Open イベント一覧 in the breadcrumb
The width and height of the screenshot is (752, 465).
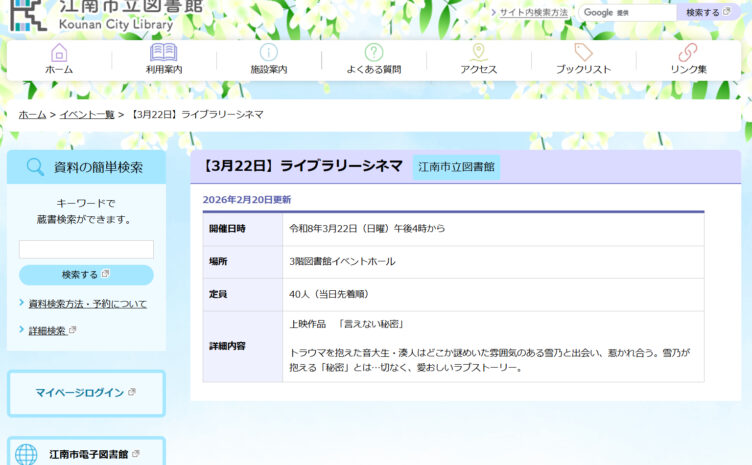tap(86, 115)
